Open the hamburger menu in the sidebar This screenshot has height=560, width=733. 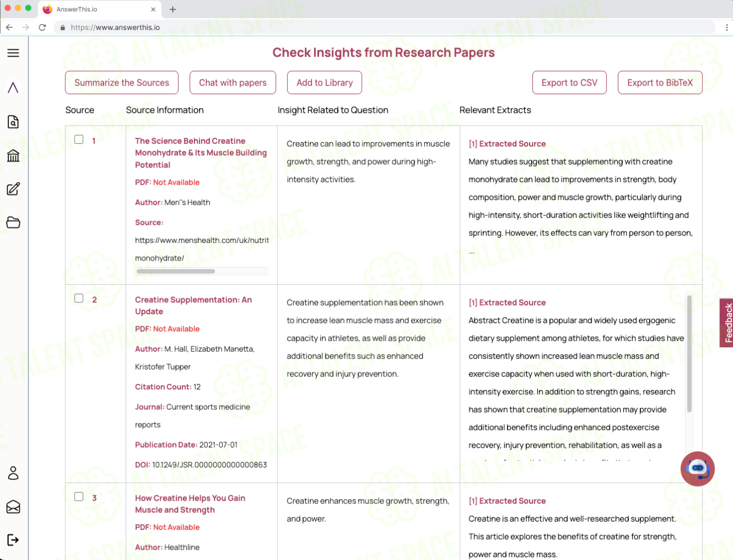13,53
